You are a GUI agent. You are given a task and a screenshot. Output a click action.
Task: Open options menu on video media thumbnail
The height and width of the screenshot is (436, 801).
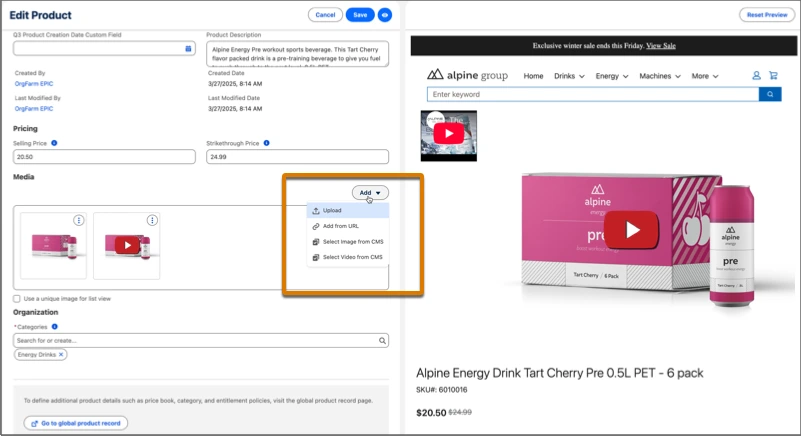pyautogui.click(x=152, y=220)
